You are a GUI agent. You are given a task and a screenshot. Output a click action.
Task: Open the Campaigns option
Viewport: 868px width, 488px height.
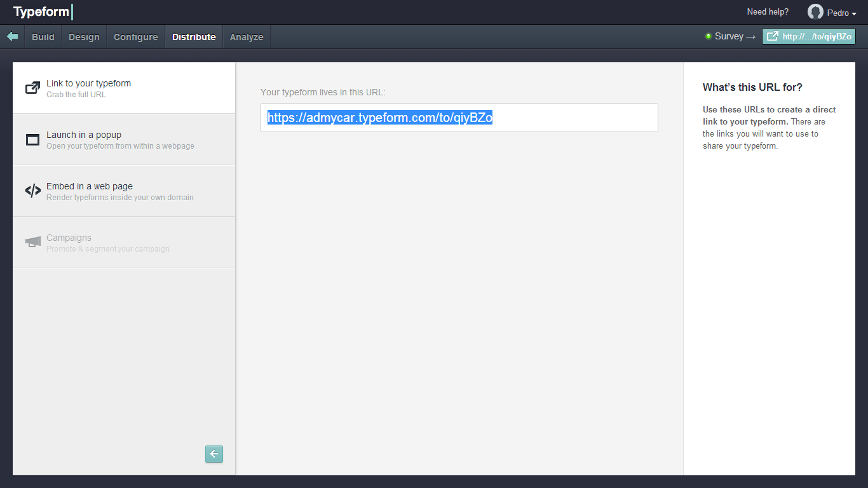coord(124,243)
